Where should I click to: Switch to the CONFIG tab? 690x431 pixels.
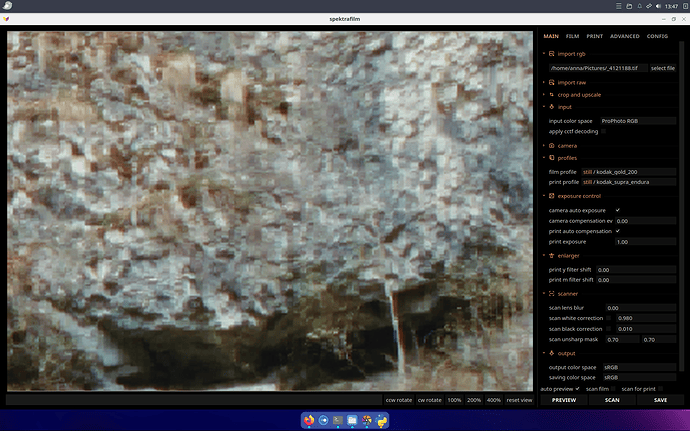[657, 36]
